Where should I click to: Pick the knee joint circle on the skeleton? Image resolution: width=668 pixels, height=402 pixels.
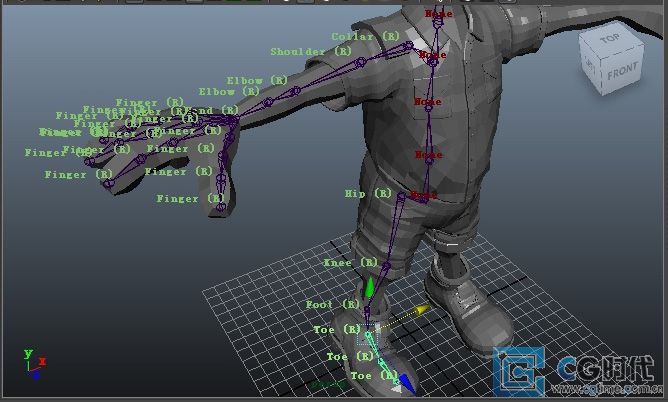386,267
